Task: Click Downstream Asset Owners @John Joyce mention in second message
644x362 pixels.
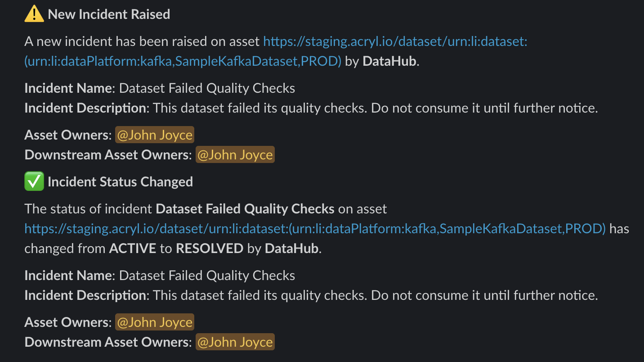Action: pos(235,342)
